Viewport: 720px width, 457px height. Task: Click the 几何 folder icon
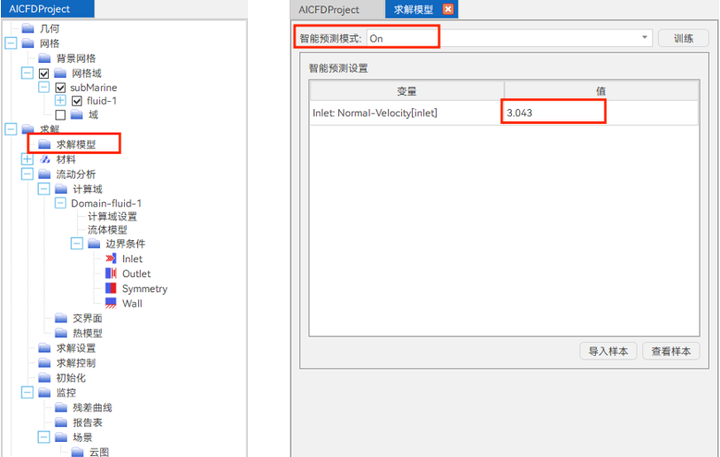pos(28,28)
